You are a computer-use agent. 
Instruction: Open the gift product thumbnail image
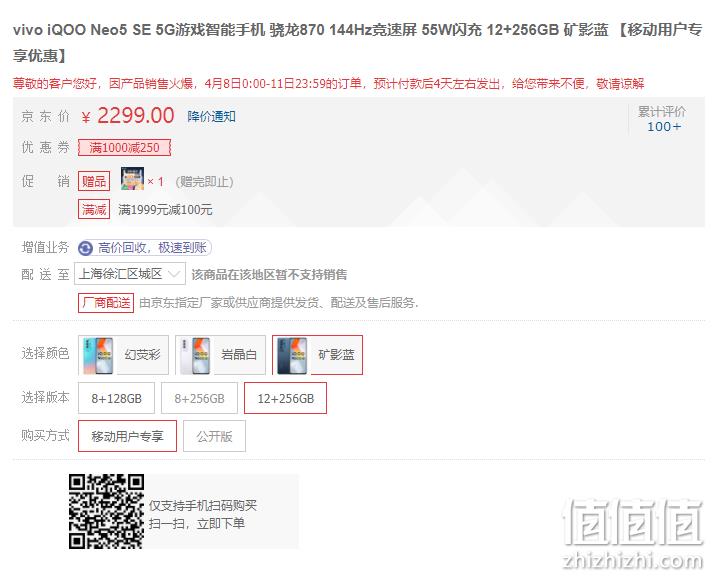coord(132,179)
